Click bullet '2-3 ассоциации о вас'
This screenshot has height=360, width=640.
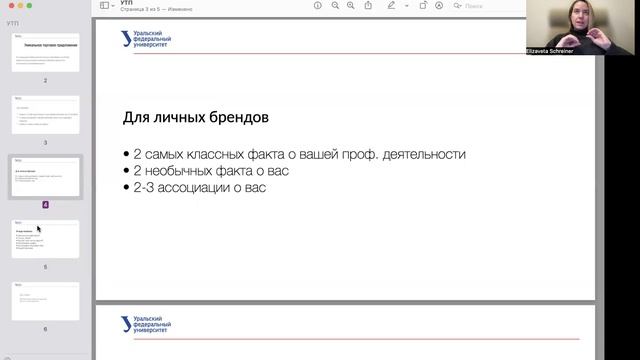tap(200, 188)
